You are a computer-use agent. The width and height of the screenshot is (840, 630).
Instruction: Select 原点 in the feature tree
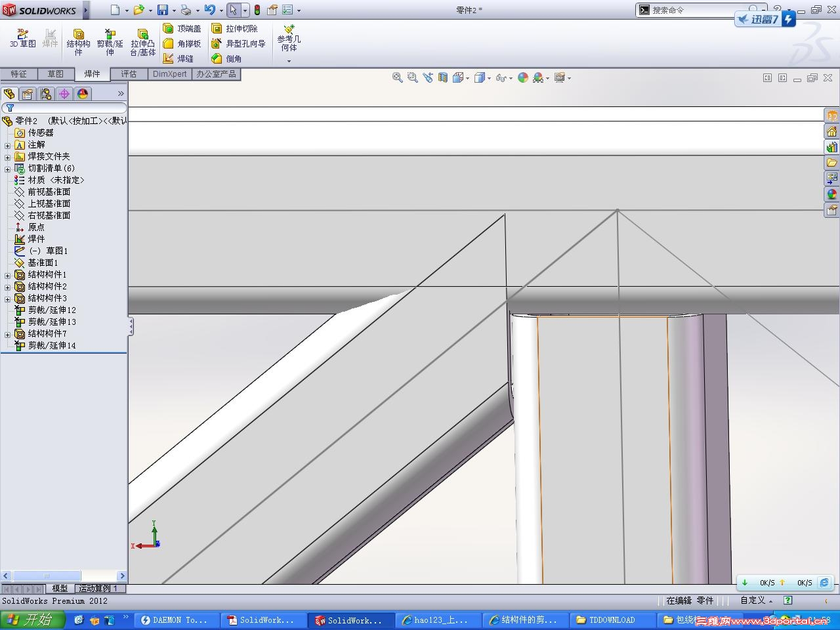click(x=36, y=227)
